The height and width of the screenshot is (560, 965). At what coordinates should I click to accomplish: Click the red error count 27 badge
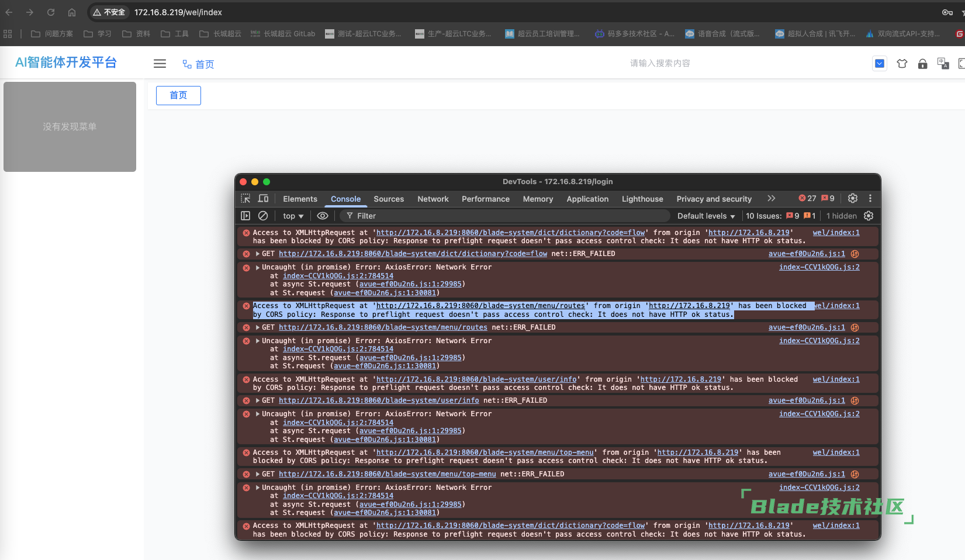point(807,198)
